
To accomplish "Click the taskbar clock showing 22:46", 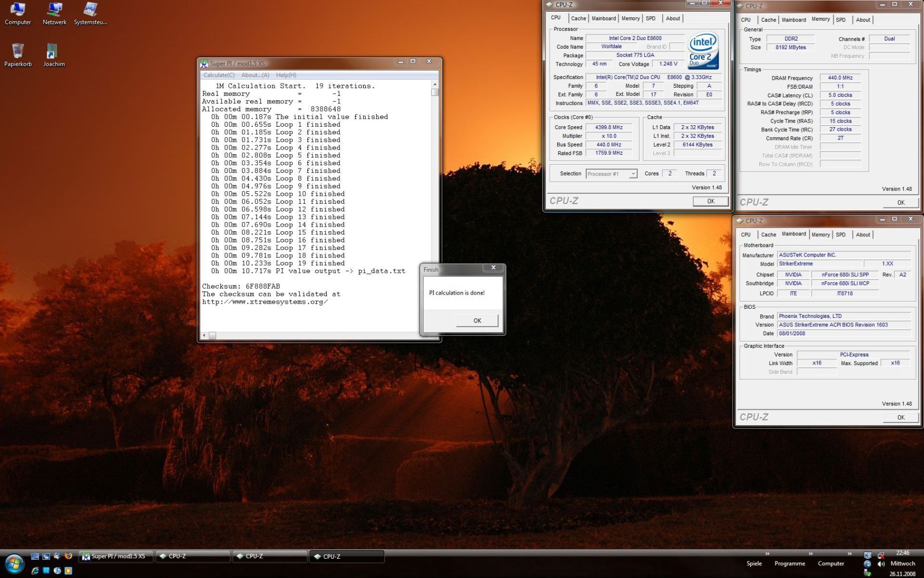I will 902,553.
